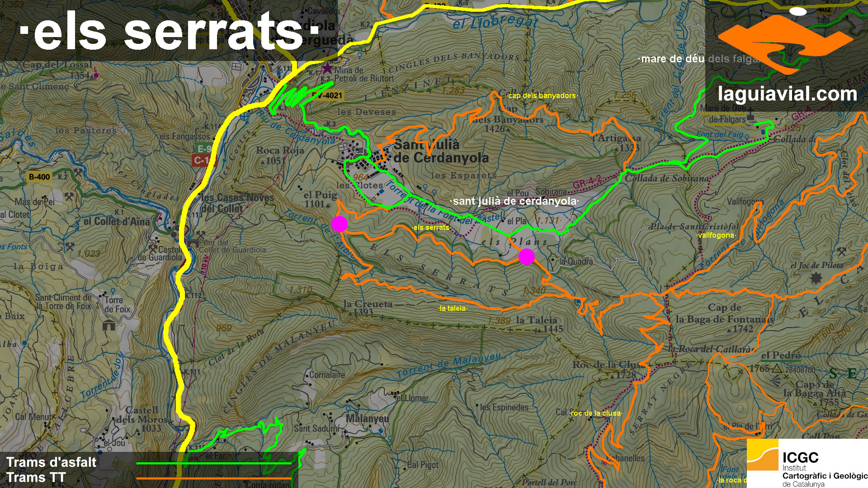Click the shelter icon below Torre de Foix
Screen dimensions: 868x488
point(108,325)
